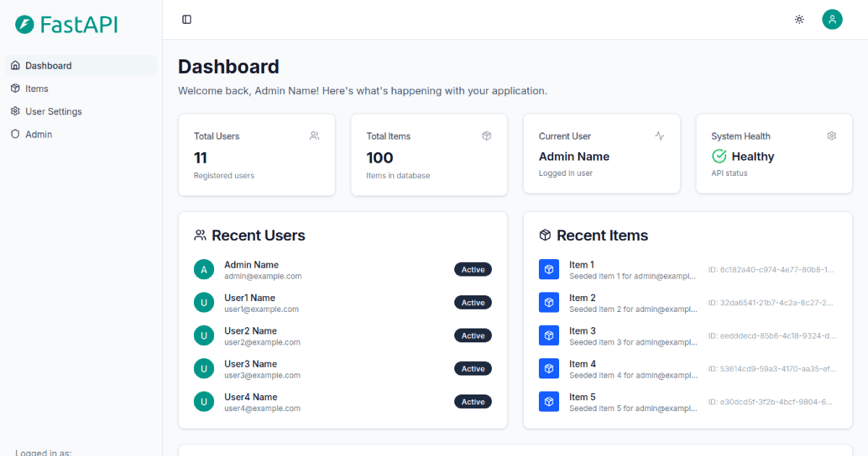Screen dimensions: 868x456
Task: Select the Admin shield icon in sidebar
Action: point(17,134)
